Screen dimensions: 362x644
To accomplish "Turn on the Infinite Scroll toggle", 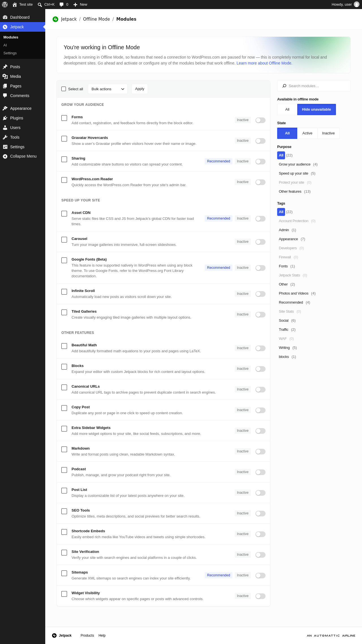I will (x=260, y=294).
